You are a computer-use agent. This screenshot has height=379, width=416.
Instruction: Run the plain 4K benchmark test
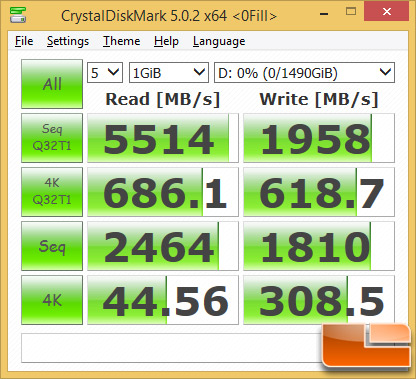point(52,300)
